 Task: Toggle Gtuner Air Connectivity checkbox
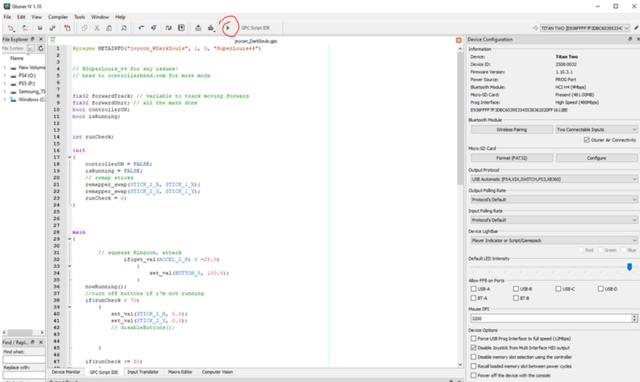(587, 140)
